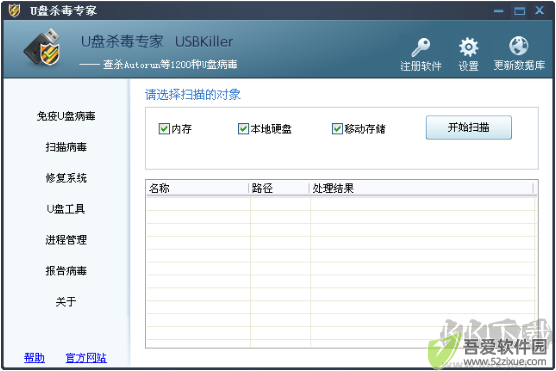Open 注册软件 key icon
The height and width of the screenshot is (371, 556).
click(421, 48)
